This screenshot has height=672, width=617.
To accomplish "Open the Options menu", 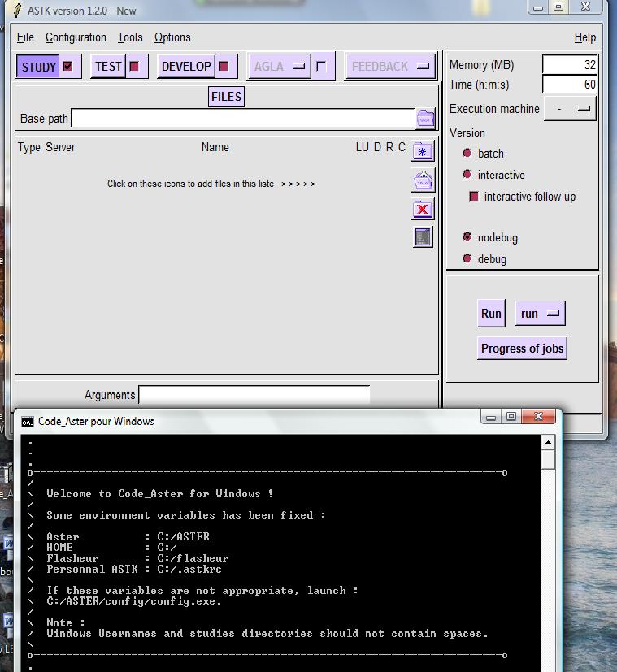I will tap(172, 37).
